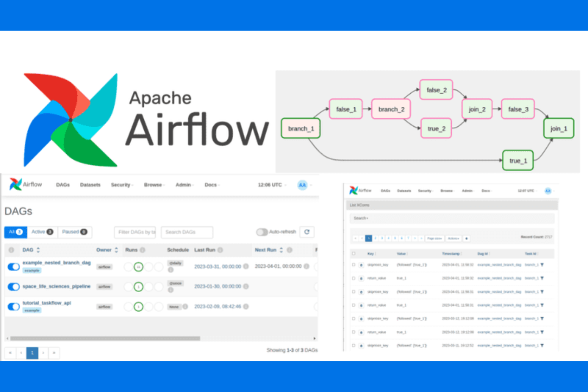Open the Page size dropdown in XComs

pos(435,238)
